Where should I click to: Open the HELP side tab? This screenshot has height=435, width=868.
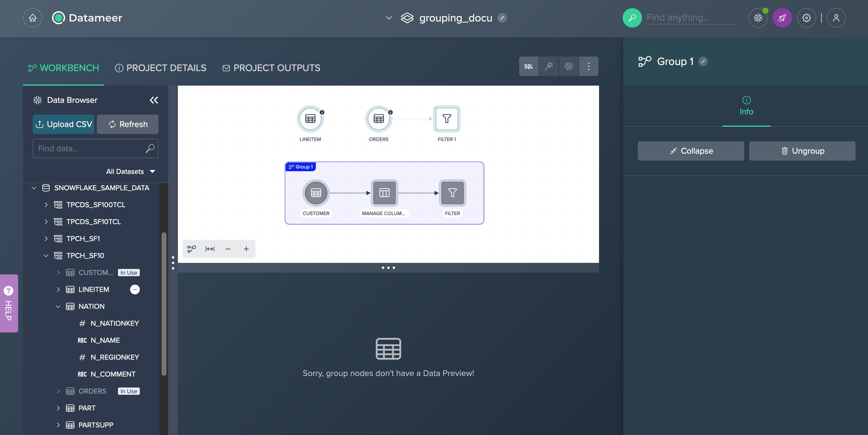coord(9,304)
